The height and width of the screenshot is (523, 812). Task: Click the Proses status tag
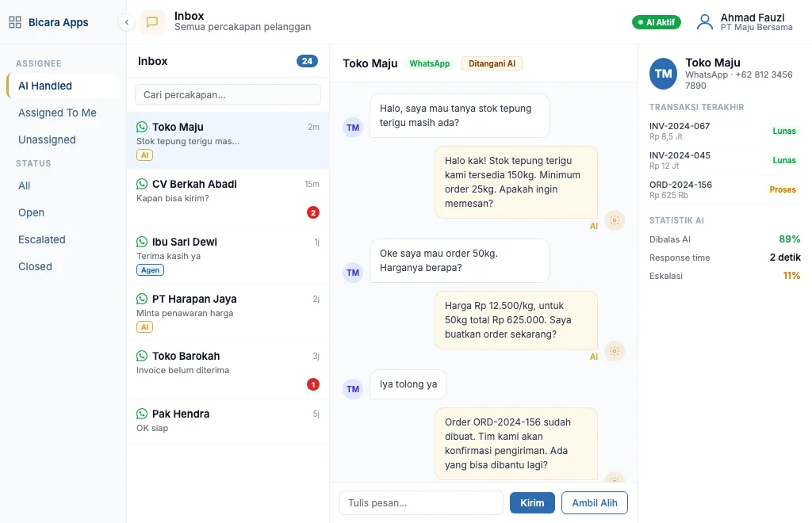[783, 190]
